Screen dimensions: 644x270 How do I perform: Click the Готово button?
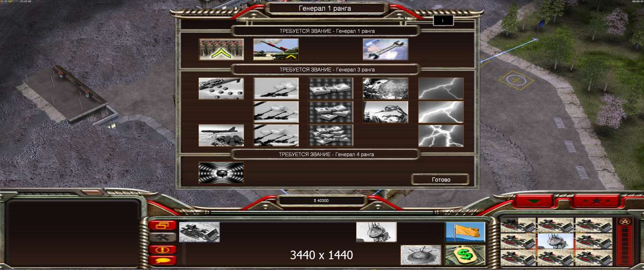click(441, 180)
